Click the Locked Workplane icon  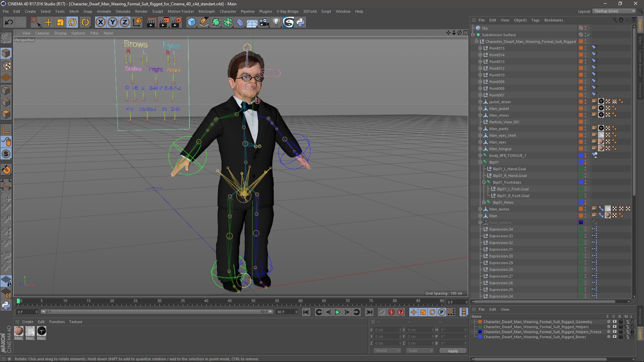click(6, 281)
